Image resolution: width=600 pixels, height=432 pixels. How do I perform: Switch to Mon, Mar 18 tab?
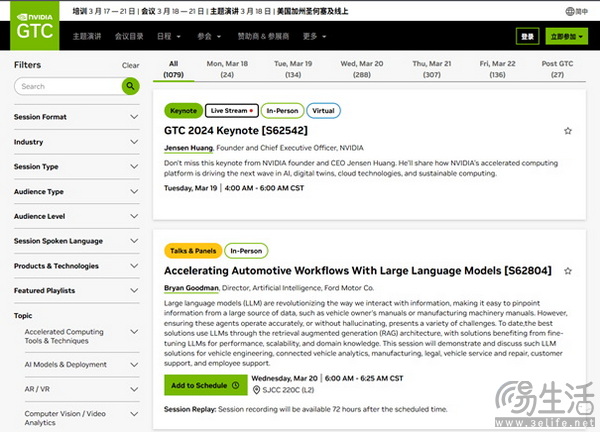(x=227, y=69)
